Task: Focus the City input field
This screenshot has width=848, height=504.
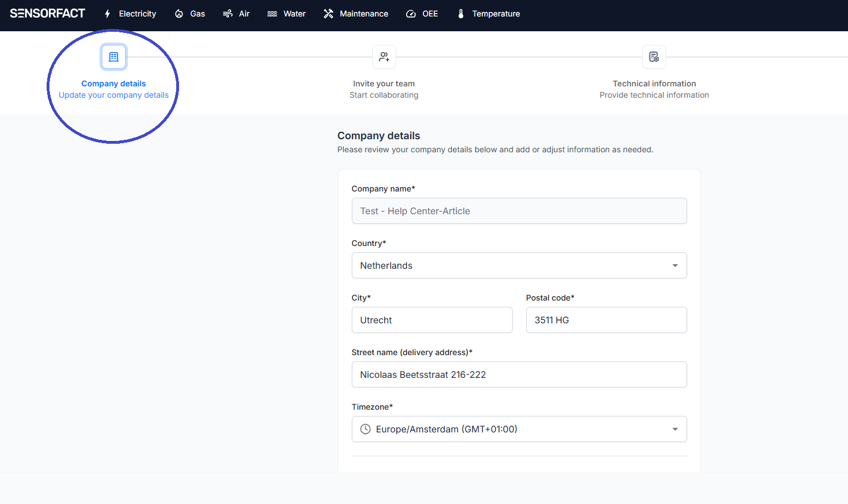Action: [432, 320]
